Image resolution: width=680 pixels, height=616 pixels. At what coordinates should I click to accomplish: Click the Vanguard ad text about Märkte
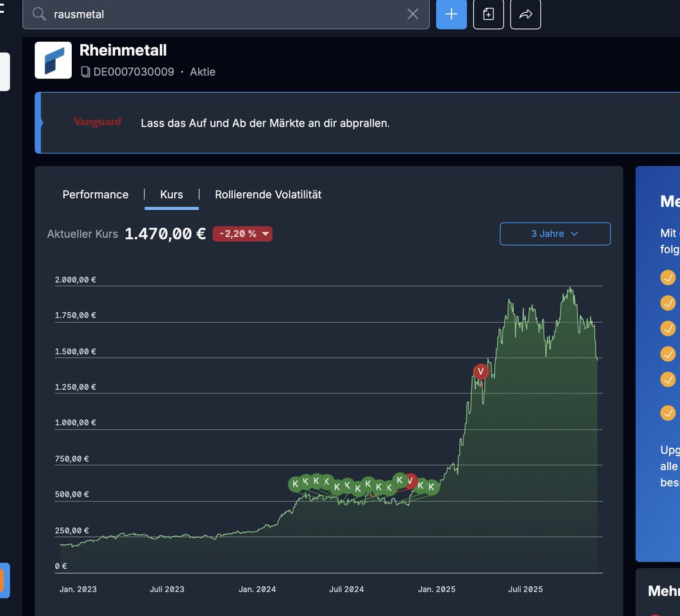click(265, 123)
